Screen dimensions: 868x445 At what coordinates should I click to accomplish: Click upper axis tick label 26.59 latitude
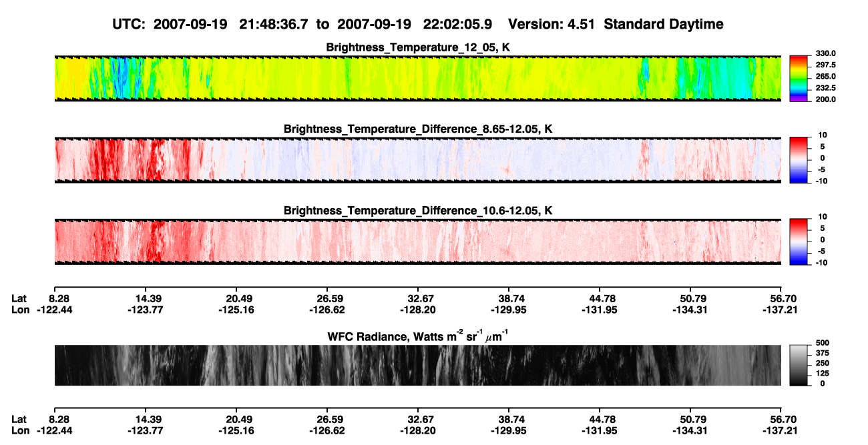coord(327,299)
